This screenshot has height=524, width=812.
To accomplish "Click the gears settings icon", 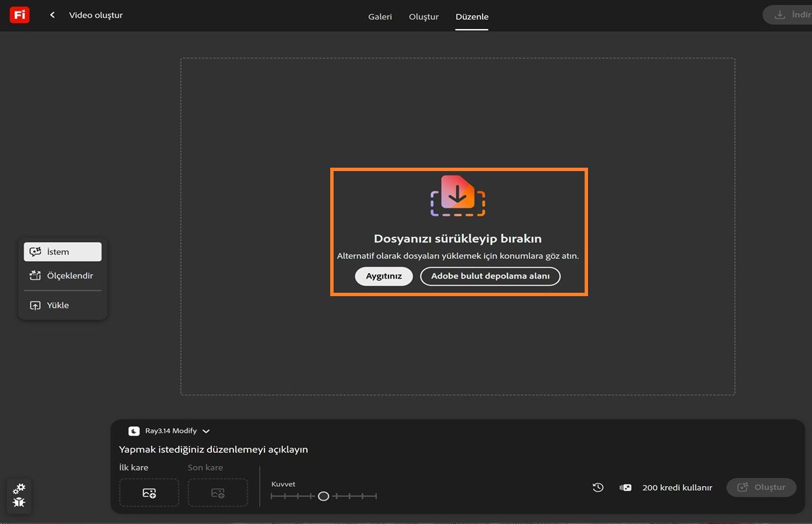I will 20,488.
